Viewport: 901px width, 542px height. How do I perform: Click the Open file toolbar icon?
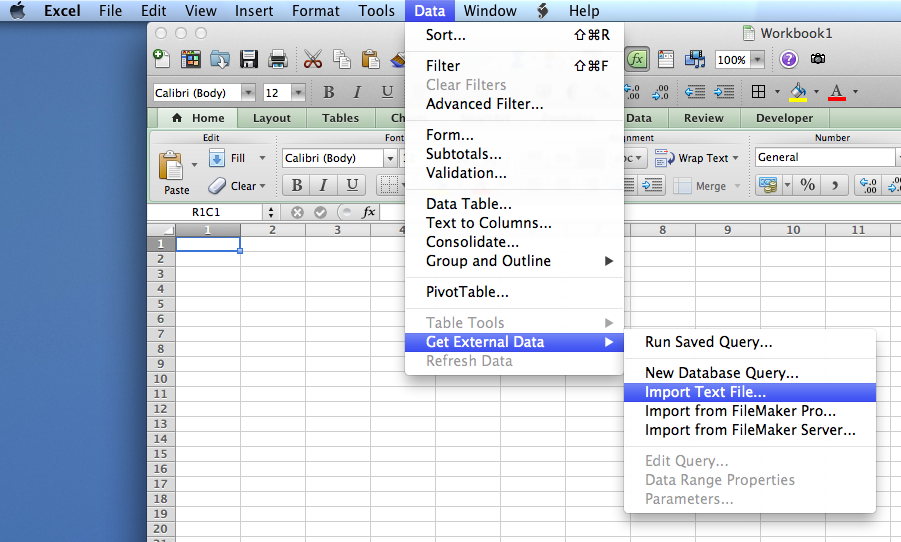tap(220, 59)
